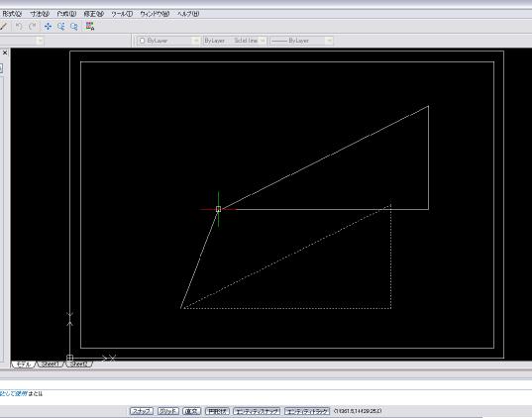The height and width of the screenshot is (418, 532).
Task: Click the Undo arrow icon
Action: (19, 27)
